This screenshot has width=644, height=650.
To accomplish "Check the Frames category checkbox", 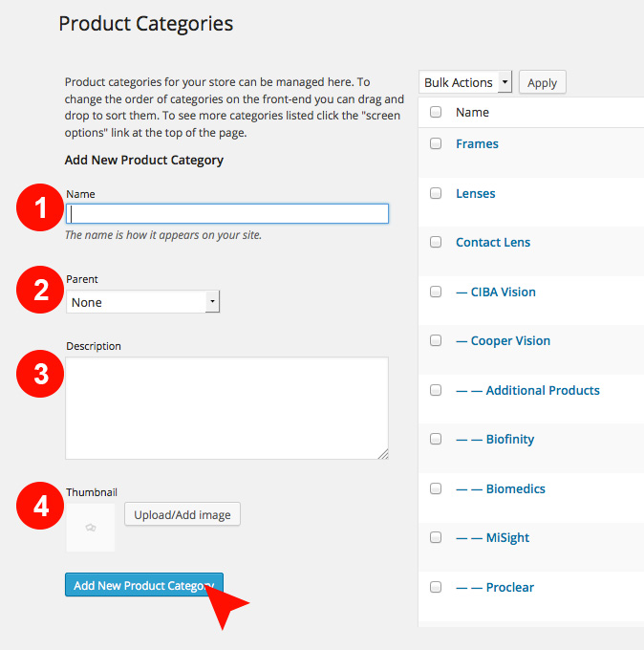I will coord(436,143).
